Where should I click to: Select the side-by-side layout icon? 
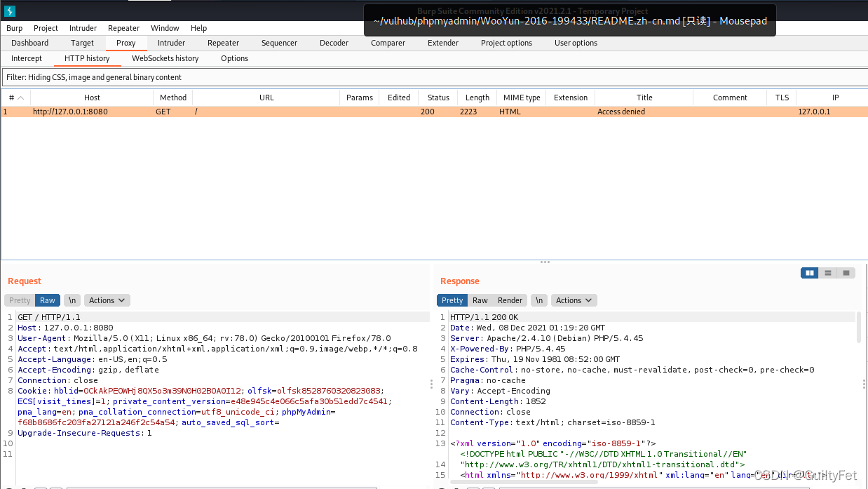click(x=810, y=273)
